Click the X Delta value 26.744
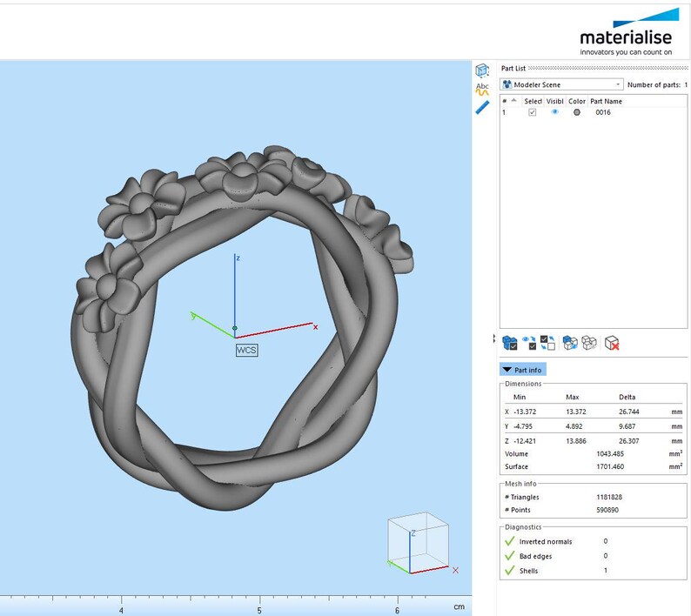Screen dimensions: 691x616 point(629,412)
